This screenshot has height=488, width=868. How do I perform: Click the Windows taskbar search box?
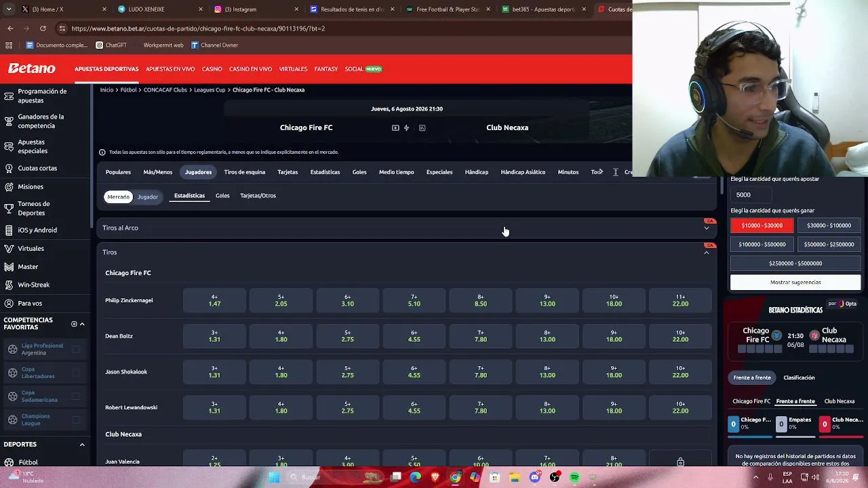coord(335,477)
